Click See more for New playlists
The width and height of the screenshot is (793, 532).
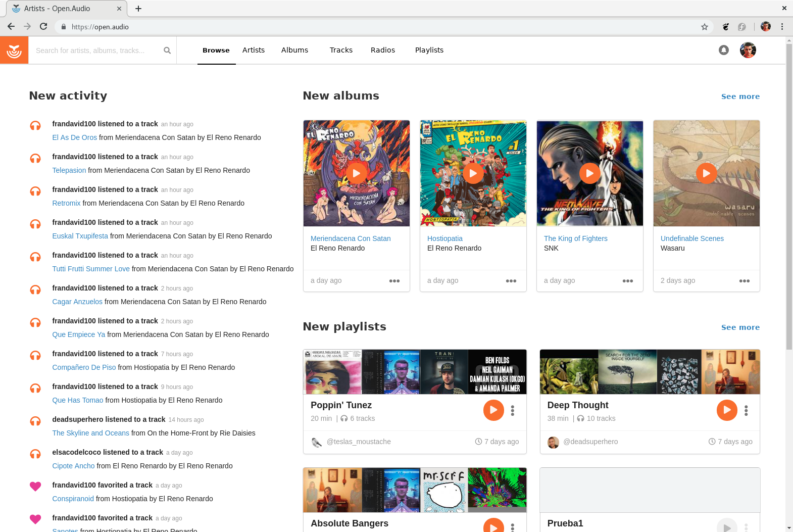tap(740, 327)
